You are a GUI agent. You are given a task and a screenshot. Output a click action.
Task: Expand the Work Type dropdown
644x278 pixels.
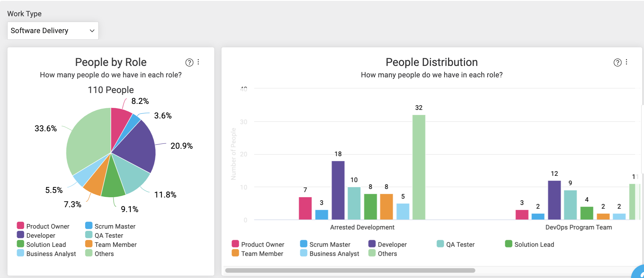click(53, 31)
